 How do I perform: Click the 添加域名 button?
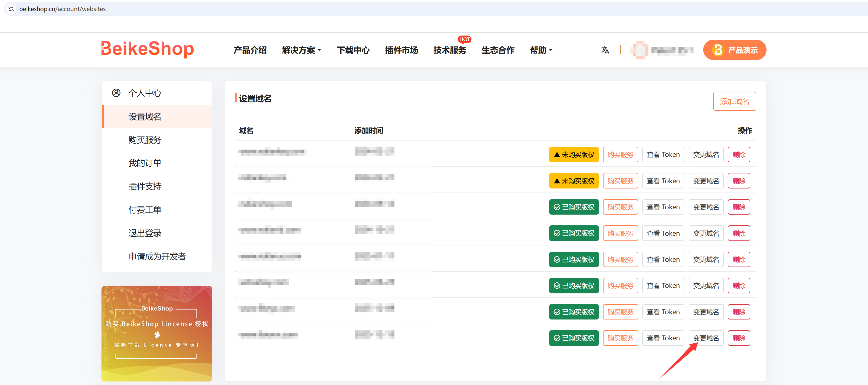734,101
